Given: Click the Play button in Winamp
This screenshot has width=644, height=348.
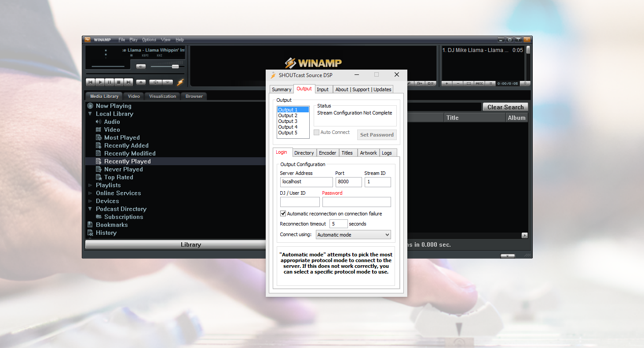Looking at the screenshot, I should click(100, 82).
